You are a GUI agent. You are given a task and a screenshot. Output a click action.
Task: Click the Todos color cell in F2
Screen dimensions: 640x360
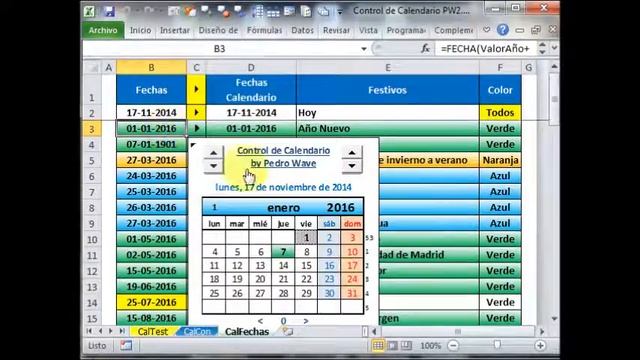(500, 112)
